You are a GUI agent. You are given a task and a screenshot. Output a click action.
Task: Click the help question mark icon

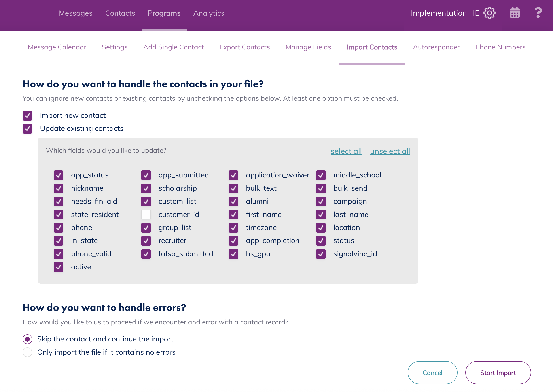[x=538, y=13]
